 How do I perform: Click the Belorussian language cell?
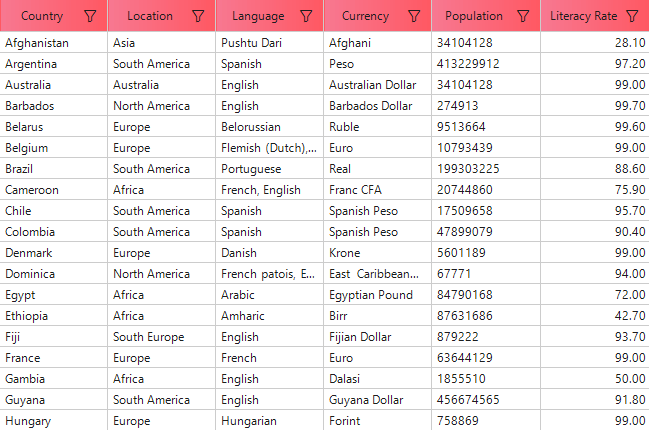pyautogui.click(x=251, y=127)
